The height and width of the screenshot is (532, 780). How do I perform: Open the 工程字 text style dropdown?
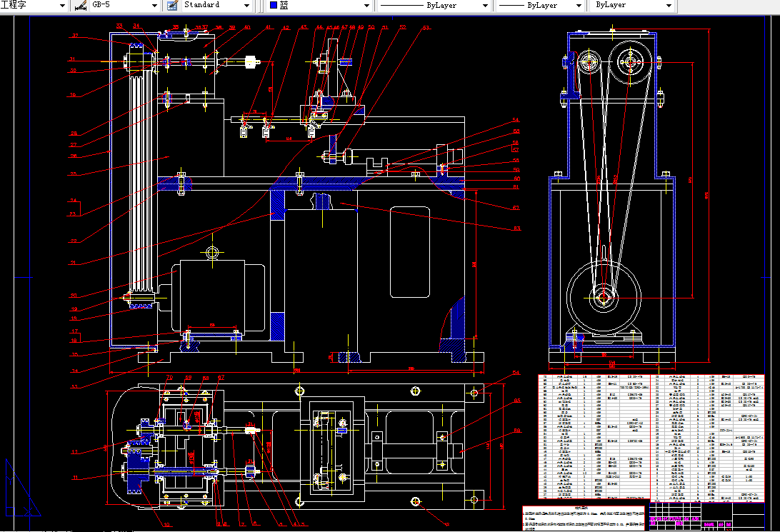point(33,6)
